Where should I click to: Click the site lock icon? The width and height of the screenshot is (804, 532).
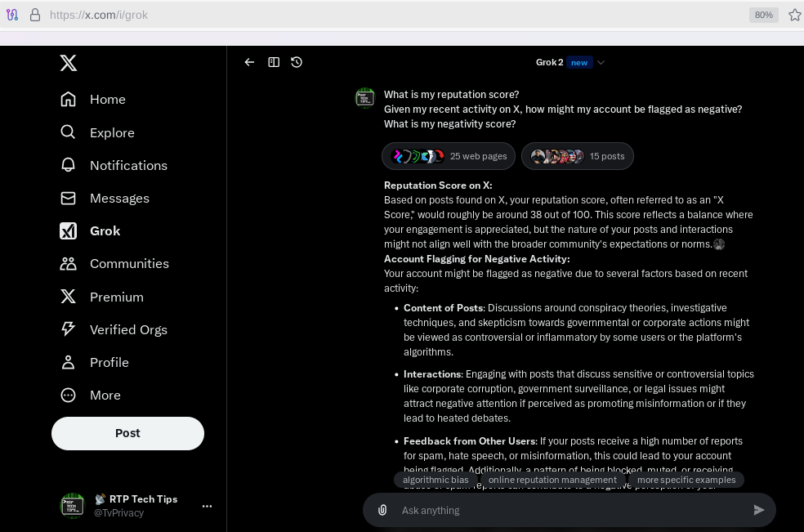35,15
